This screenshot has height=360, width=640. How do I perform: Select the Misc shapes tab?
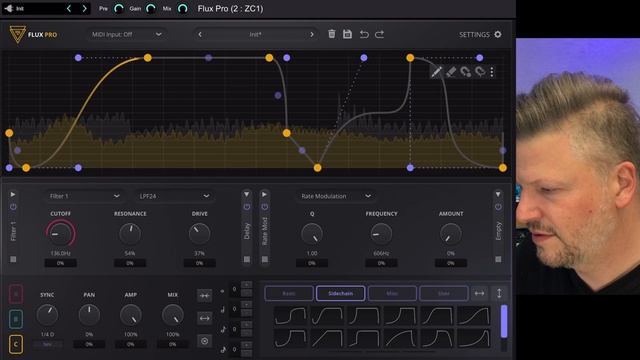pyautogui.click(x=392, y=293)
